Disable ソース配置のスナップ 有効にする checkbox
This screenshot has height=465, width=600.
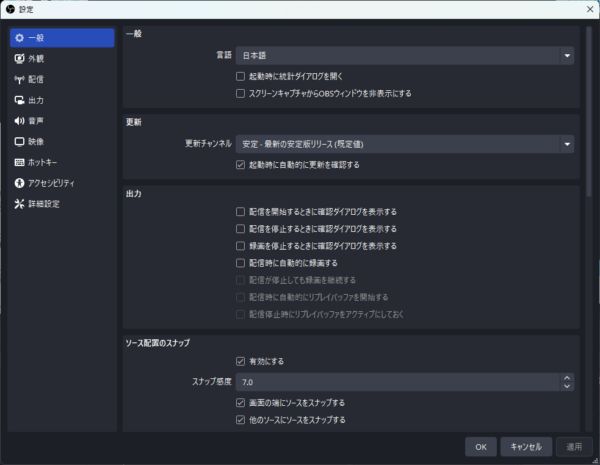(240, 361)
